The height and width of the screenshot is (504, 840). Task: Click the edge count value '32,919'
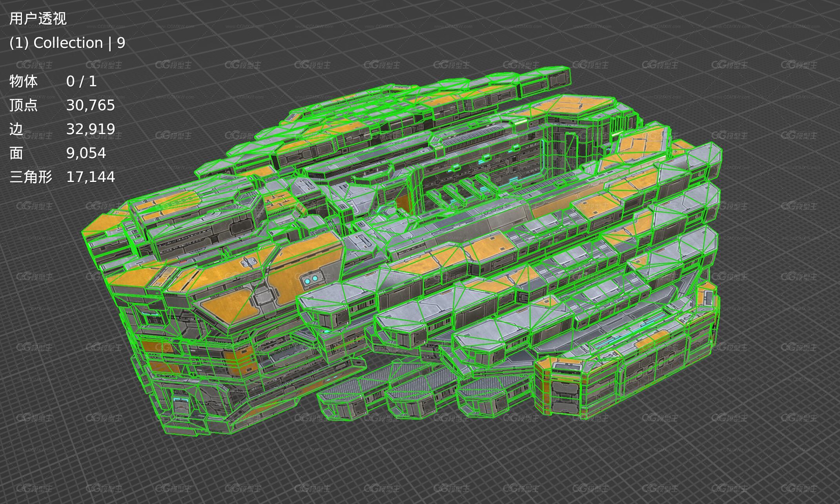coord(91,129)
